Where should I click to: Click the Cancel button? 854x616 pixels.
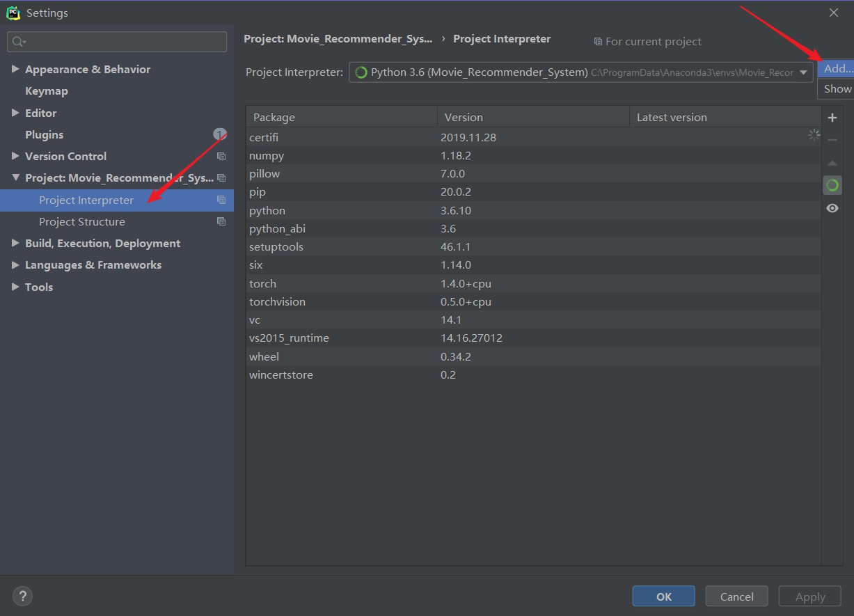pos(736,597)
